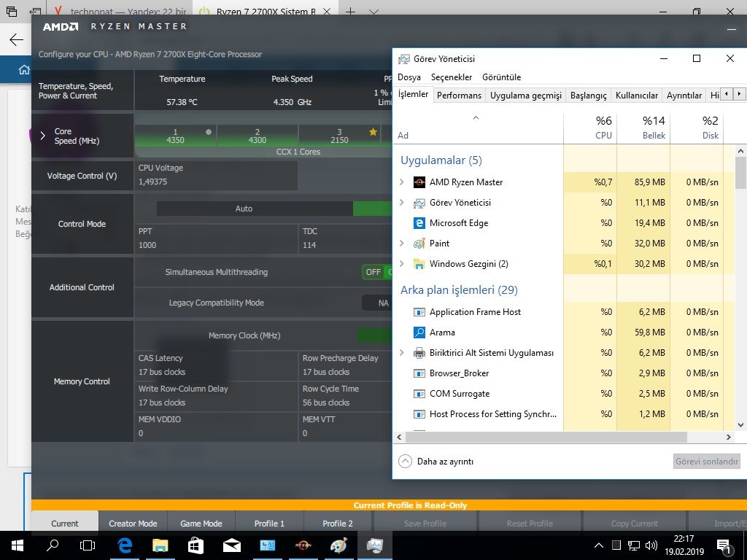Switch to Performans tab

point(460,96)
